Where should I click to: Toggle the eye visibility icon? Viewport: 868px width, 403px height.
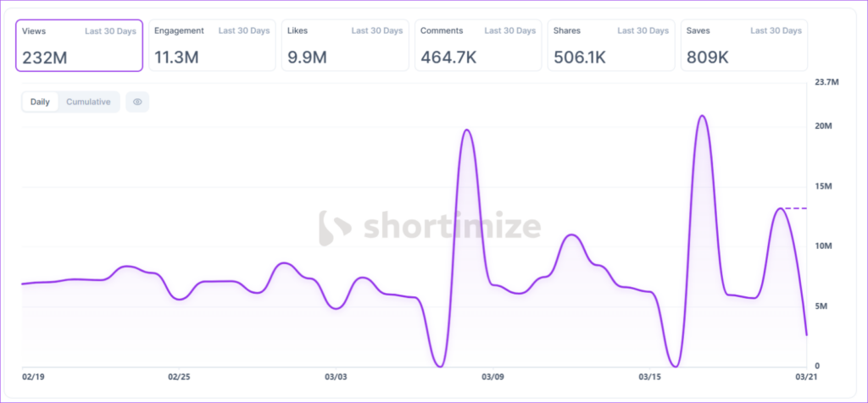[137, 102]
